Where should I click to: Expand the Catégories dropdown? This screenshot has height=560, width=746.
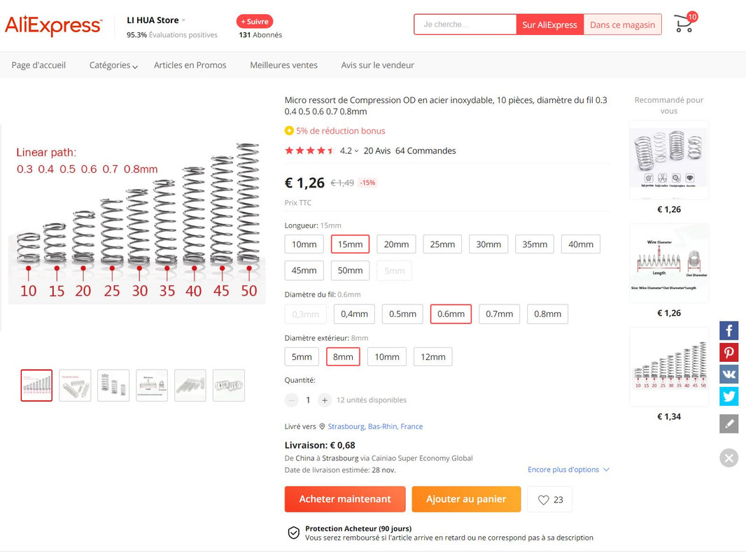coord(113,65)
